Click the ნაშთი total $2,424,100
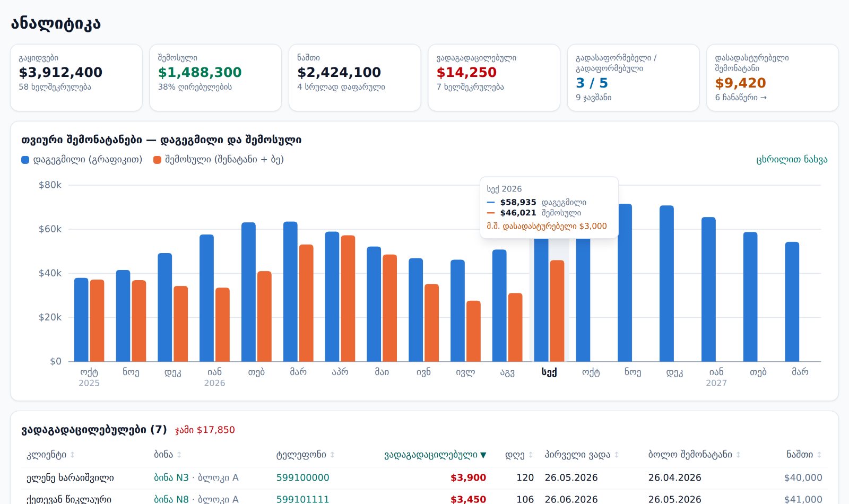This screenshot has height=504, width=849. click(339, 72)
